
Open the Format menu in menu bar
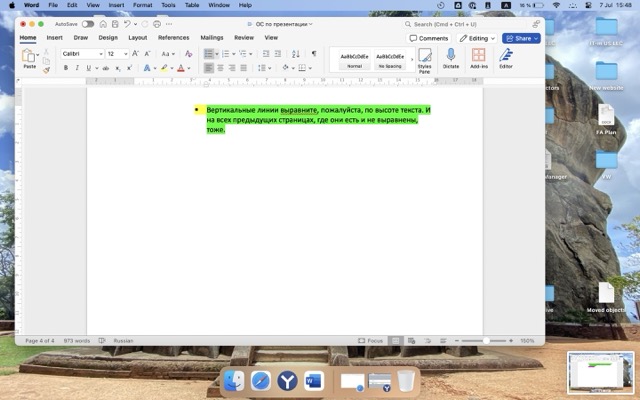pyautogui.click(x=143, y=5)
